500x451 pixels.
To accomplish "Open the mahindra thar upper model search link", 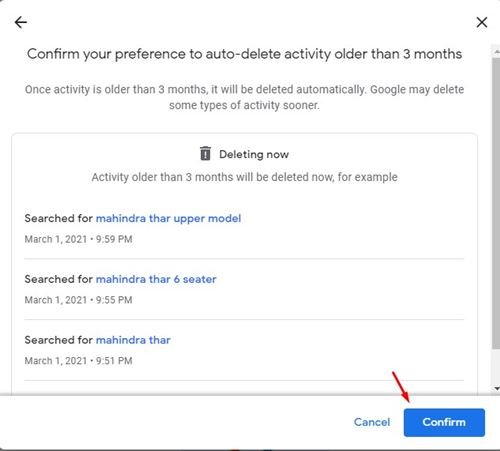I will [x=168, y=218].
